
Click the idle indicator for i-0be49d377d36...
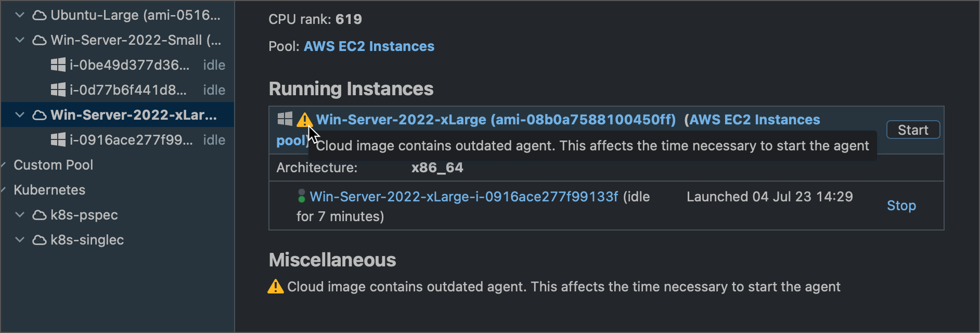click(214, 65)
